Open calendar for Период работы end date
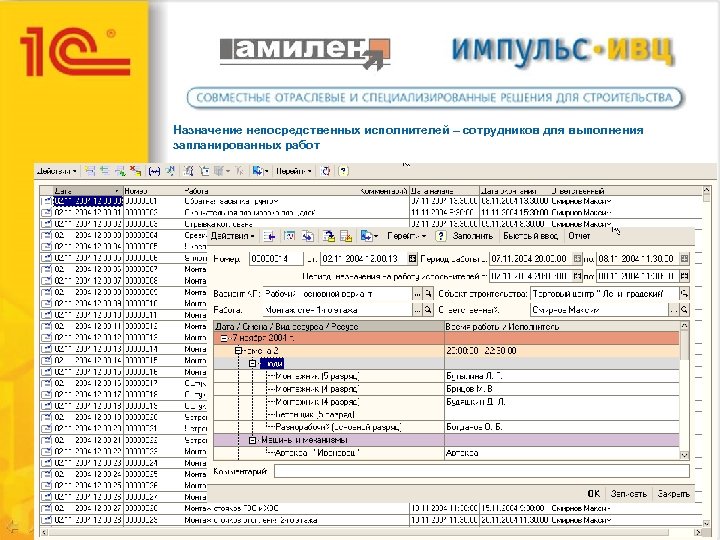The width and height of the screenshot is (720, 540). click(x=684, y=259)
